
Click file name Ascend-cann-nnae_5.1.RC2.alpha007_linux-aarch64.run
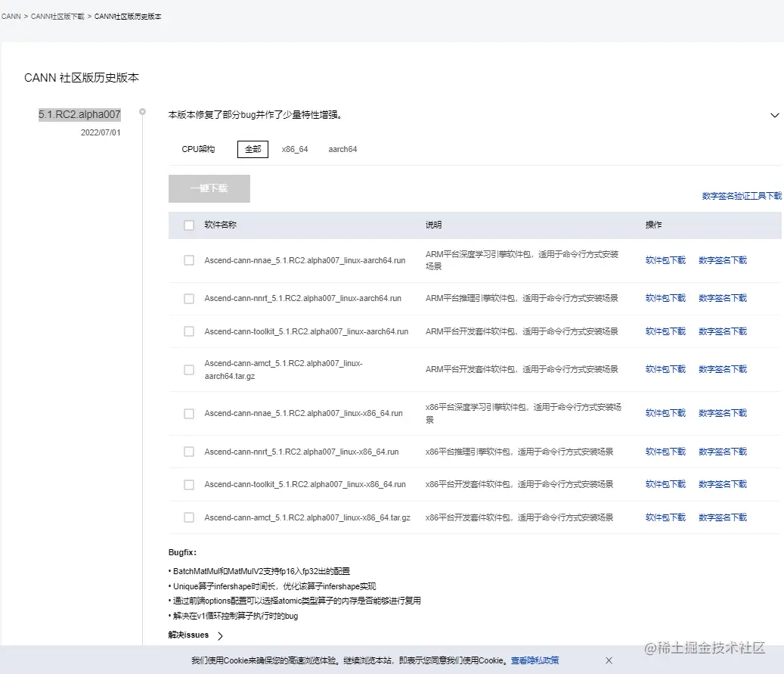tap(305, 261)
